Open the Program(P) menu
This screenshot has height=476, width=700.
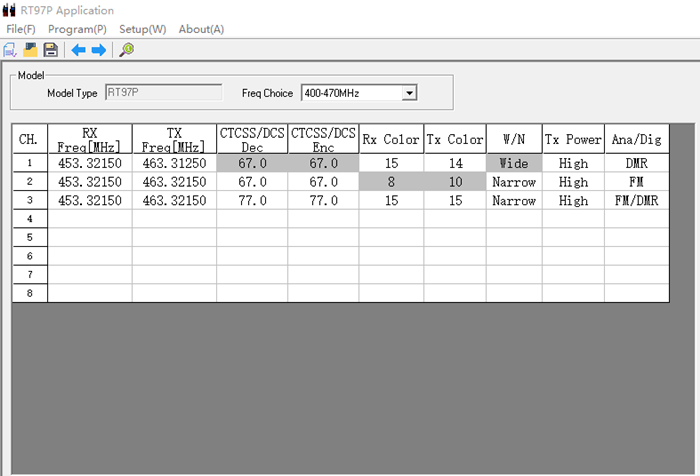77,29
